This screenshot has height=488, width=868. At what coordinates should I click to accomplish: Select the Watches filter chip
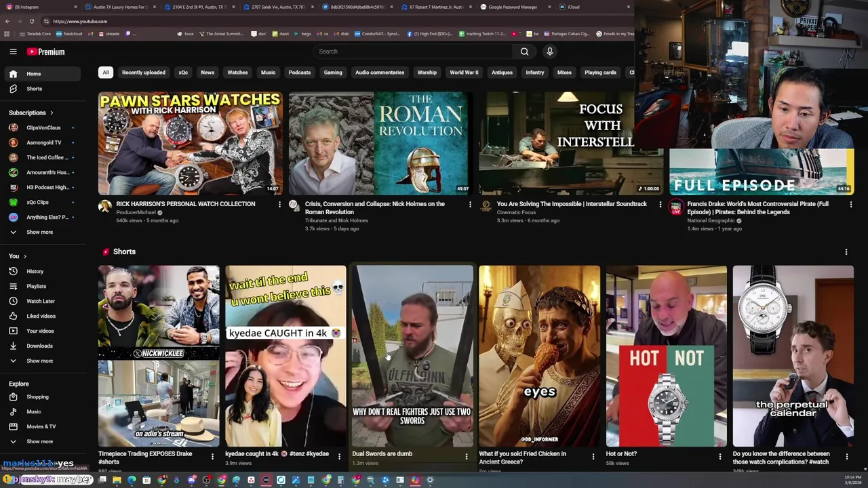(x=237, y=73)
